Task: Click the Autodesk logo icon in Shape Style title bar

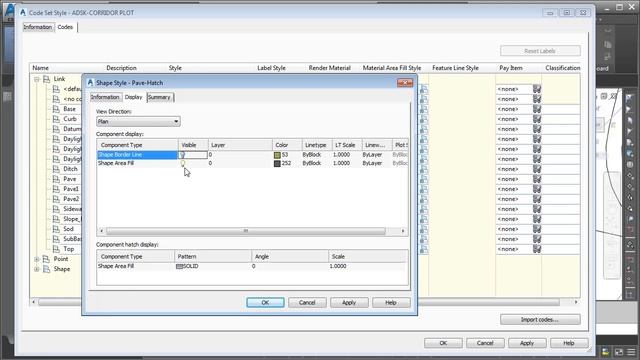Action: (x=90, y=82)
